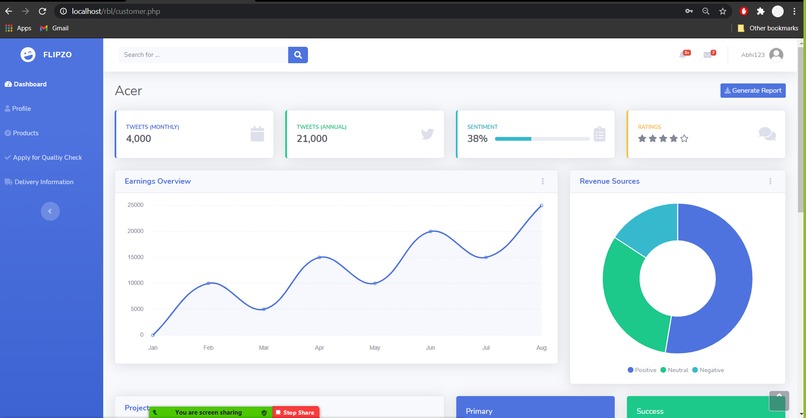The height and width of the screenshot is (418, 806).
Task: Click the Revenue Sources title
Action: tap(609, 181)
